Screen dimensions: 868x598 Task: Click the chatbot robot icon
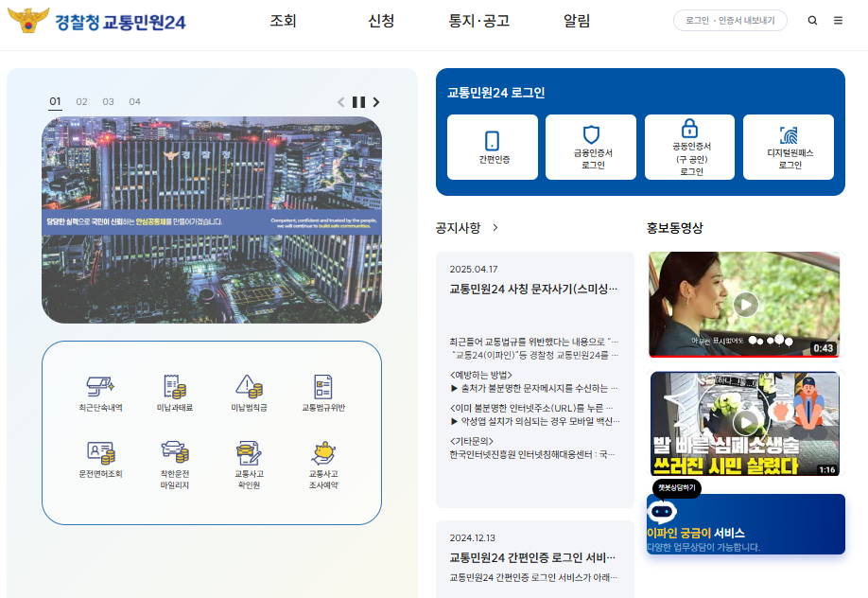tap(662, 512)
